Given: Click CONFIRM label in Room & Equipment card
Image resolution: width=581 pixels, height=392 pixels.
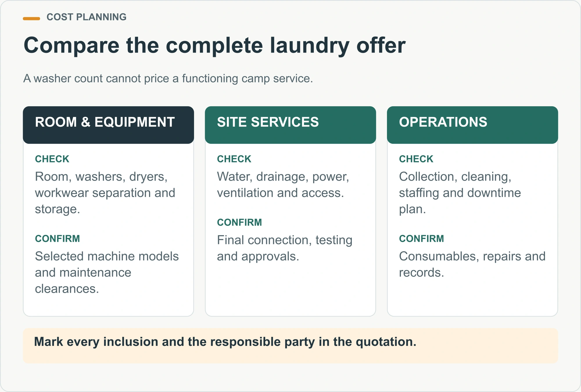Looking at the screenshot, I should tap(57, 239).
